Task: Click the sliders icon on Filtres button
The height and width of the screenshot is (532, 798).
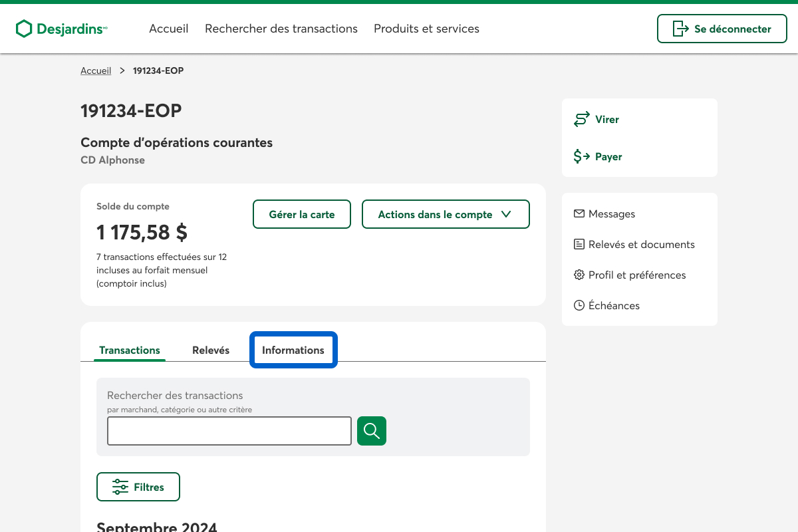Action: click(x=120, y=487)
